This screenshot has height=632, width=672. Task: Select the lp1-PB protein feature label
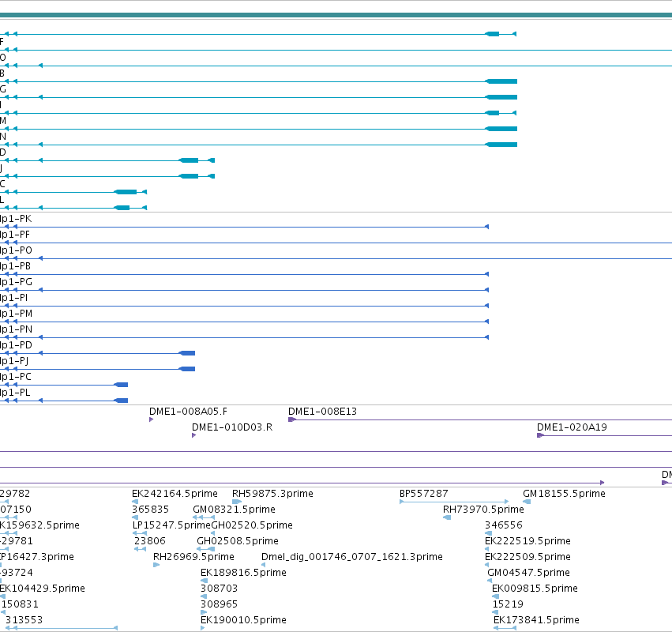tap(16, 266)
